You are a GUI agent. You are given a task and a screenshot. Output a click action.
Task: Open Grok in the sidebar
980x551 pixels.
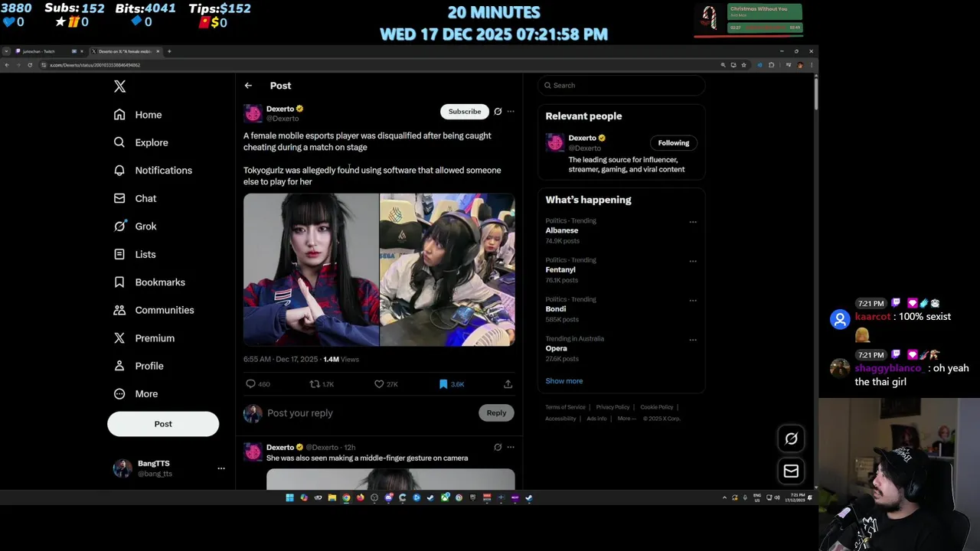click(x=135, y=227)
